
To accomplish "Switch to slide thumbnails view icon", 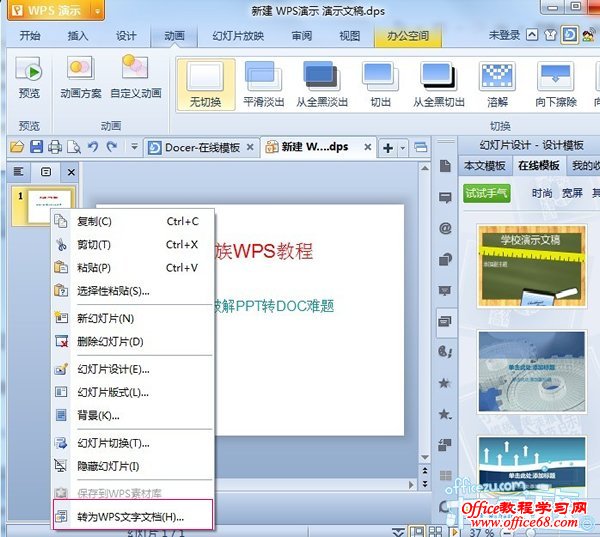I will pyautogui.click(x=46, y=171).
